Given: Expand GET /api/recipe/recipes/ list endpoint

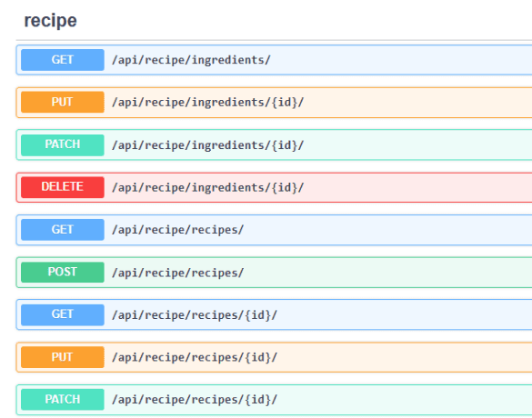Looking at the screenshot, I should click(274, 230).
